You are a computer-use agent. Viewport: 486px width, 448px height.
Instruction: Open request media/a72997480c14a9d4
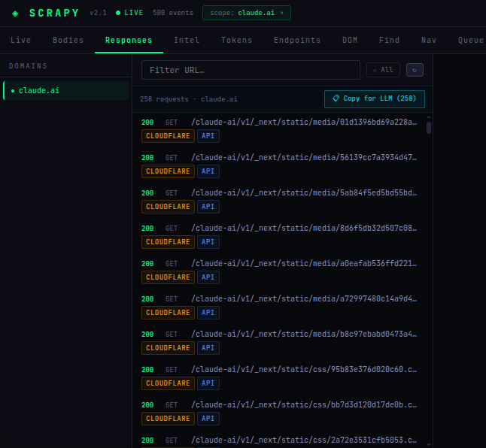point(304,298)
